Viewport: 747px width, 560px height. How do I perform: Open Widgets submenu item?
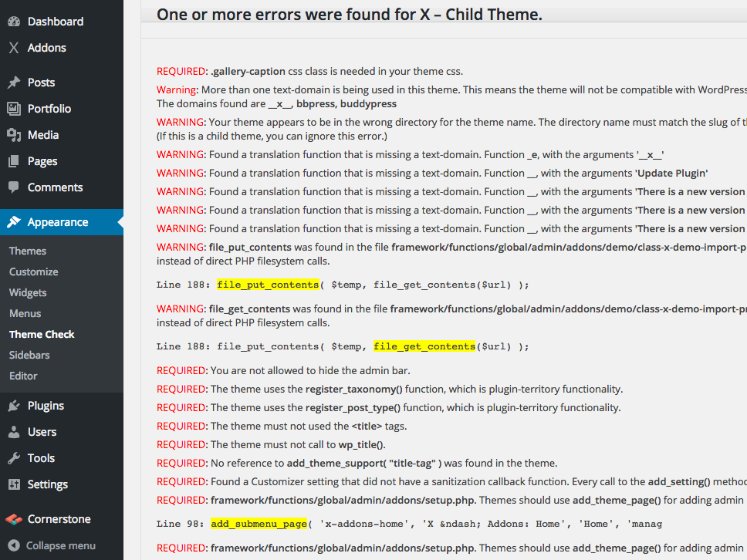coord(28,293)
